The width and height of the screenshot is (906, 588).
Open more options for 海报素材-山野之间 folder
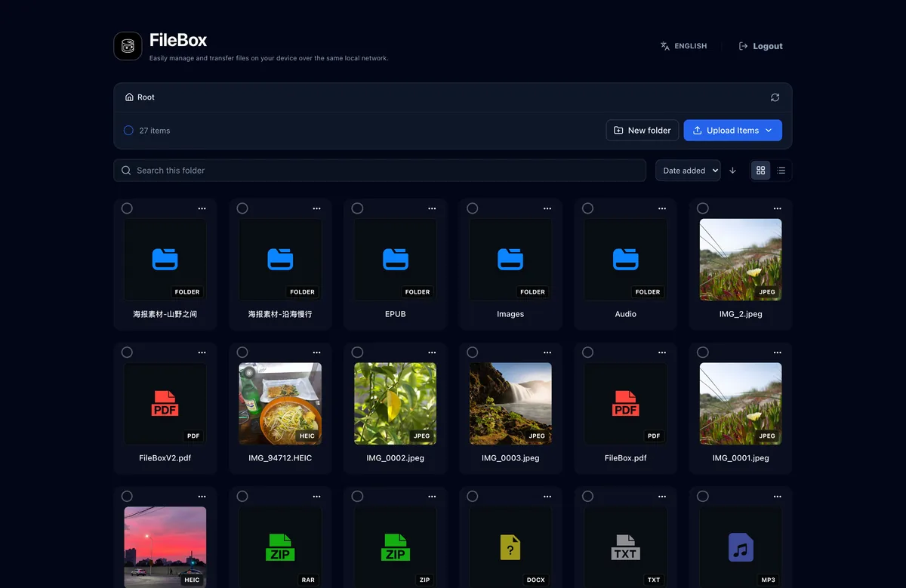click(202, 208)
